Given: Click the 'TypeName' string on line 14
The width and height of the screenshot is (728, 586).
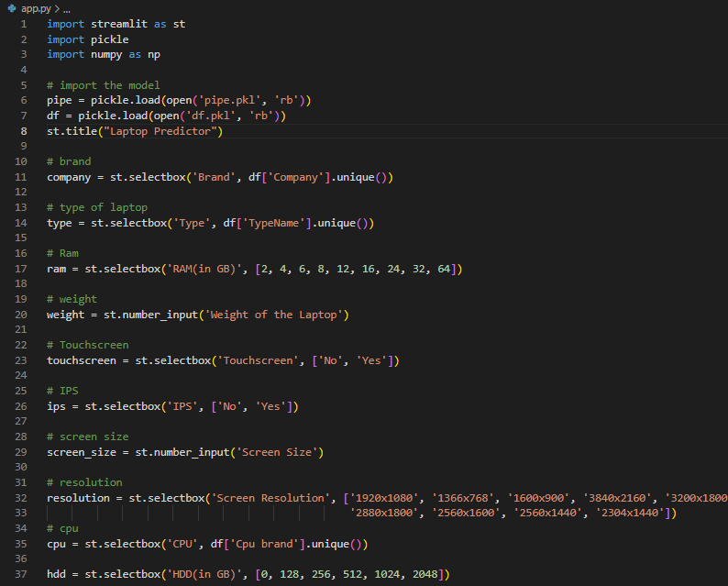Looking at the screenshot, I should 273,224.
